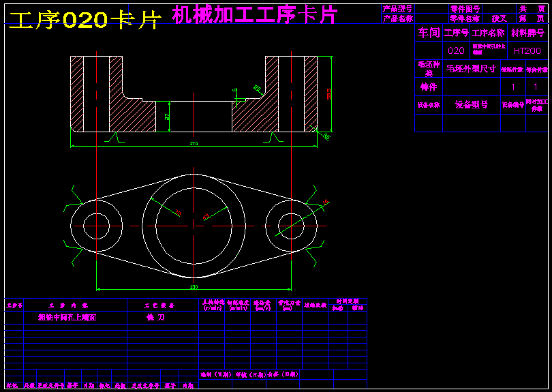Select the 130 center distance dimension

[x=194, y=287]
